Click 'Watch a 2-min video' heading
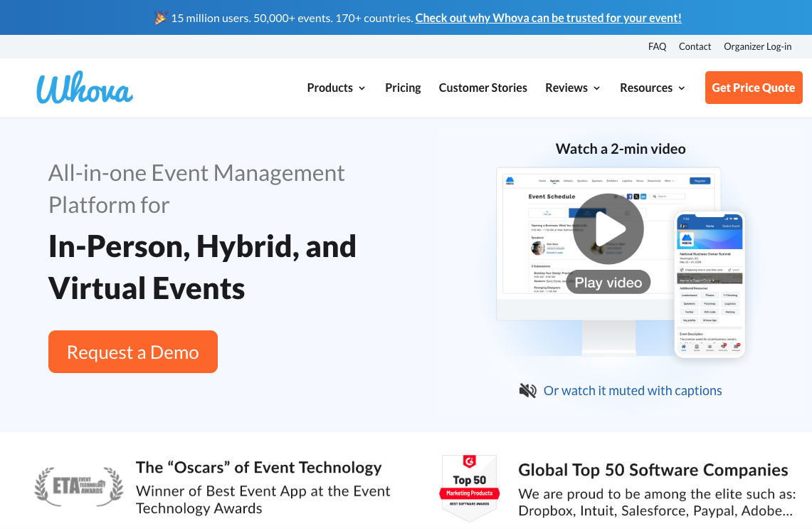Viewport: 812px width, 529px height. click(x=621, y=150)
